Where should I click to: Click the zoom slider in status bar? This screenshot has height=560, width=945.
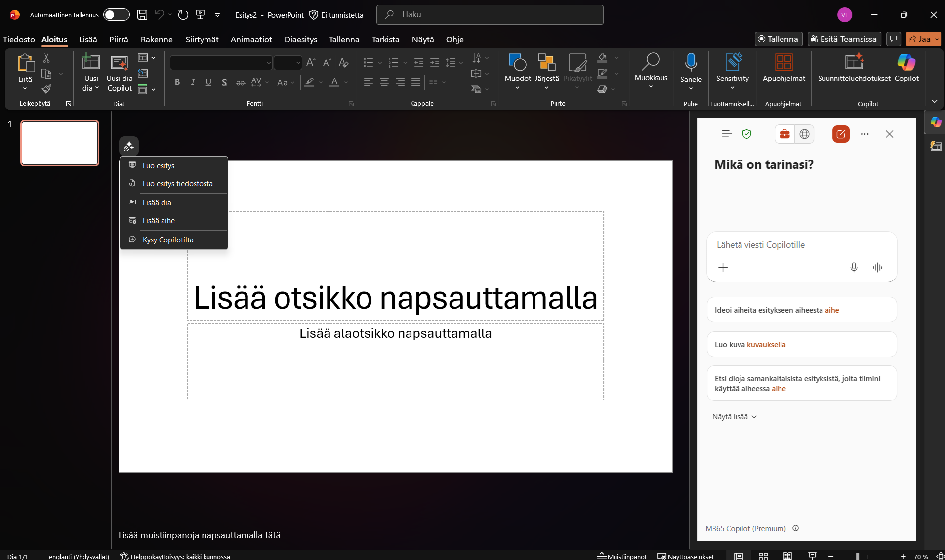[858, 557]
